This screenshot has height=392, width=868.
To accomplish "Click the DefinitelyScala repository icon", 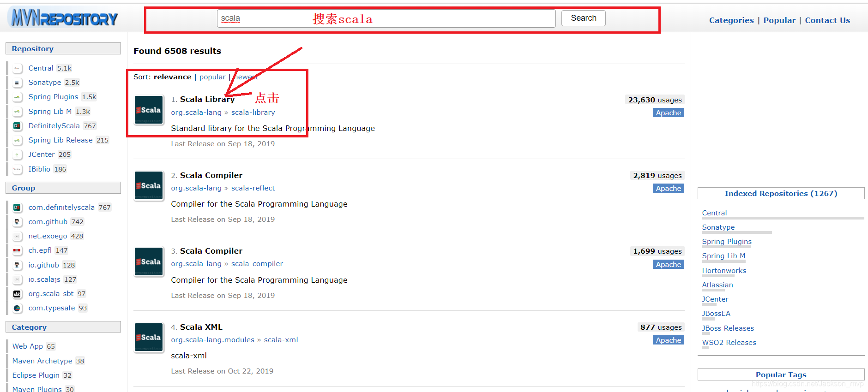I will (x=17, y=126).
